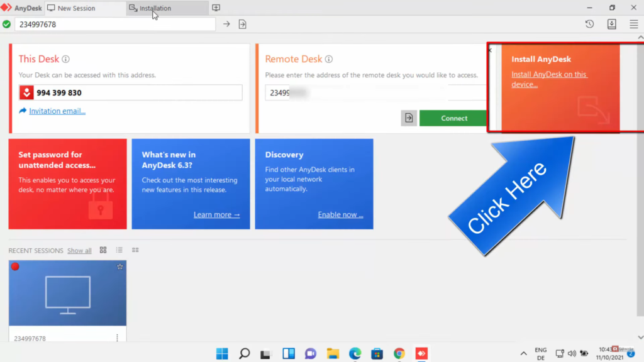Click the session history clock icon
The image size is (644, 362).
pos(589,24)
